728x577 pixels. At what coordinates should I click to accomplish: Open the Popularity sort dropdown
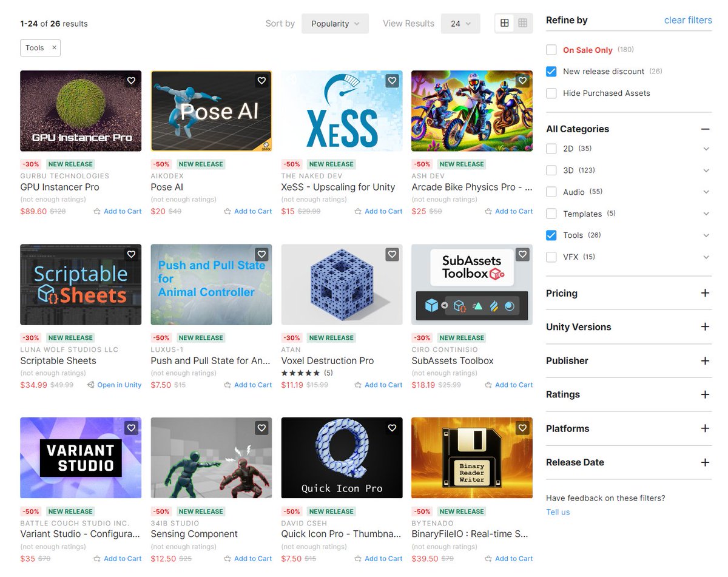click(x=334, y=23)
